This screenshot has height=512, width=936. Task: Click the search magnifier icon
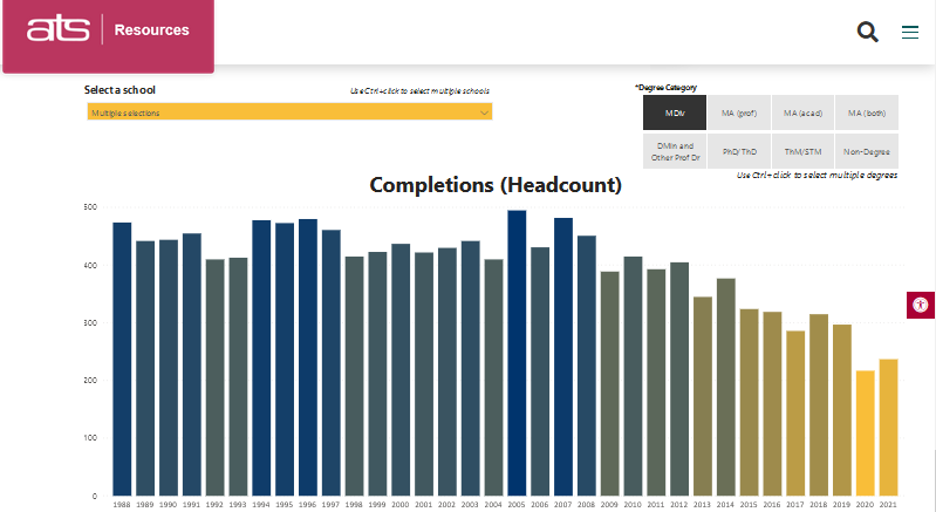(867, 32)
